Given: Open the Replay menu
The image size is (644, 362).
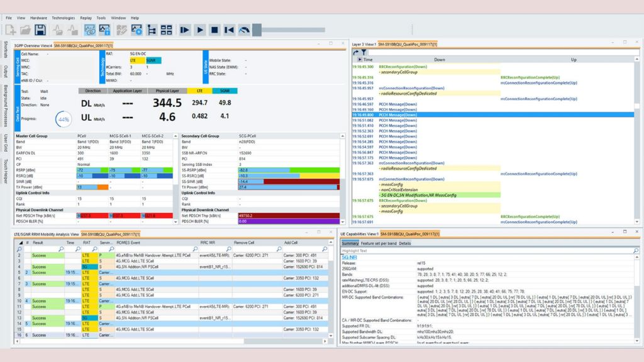Looking at the screenshot, I should pyautogui.click(x=85, y=18).
